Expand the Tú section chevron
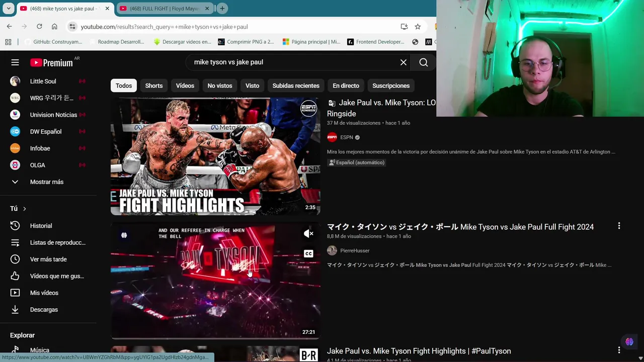Image resolution: width=644 pixels, height=362 pixels. (x=24, y=209)
